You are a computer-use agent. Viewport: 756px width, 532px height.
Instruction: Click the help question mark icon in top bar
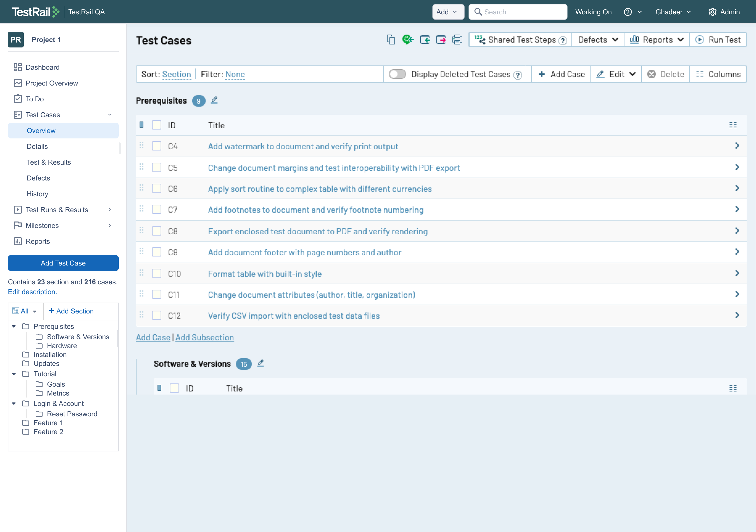[x=628, y=12]
